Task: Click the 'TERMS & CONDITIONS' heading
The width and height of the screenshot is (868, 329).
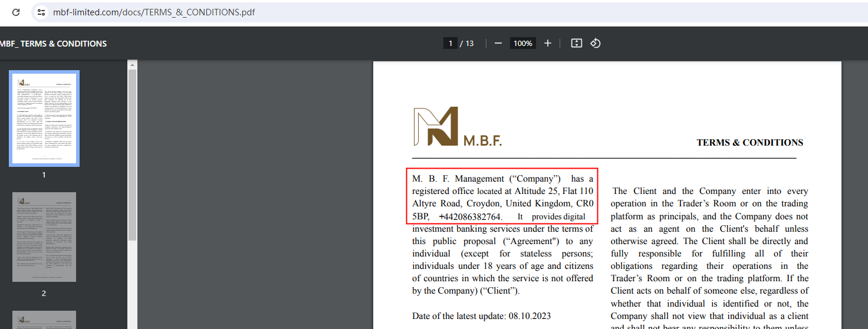Action: (749, 143)
